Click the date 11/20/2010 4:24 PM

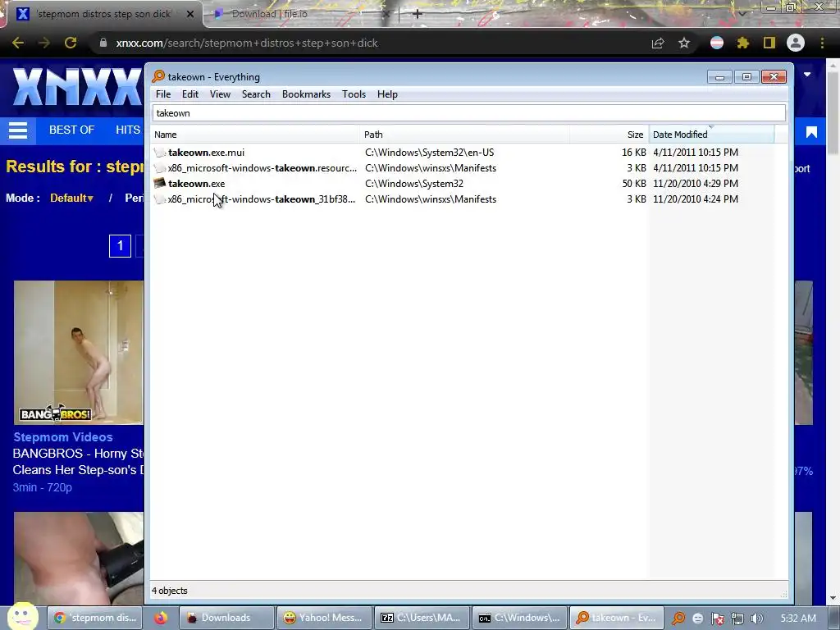pyautogui.click(x=696, y=199)
